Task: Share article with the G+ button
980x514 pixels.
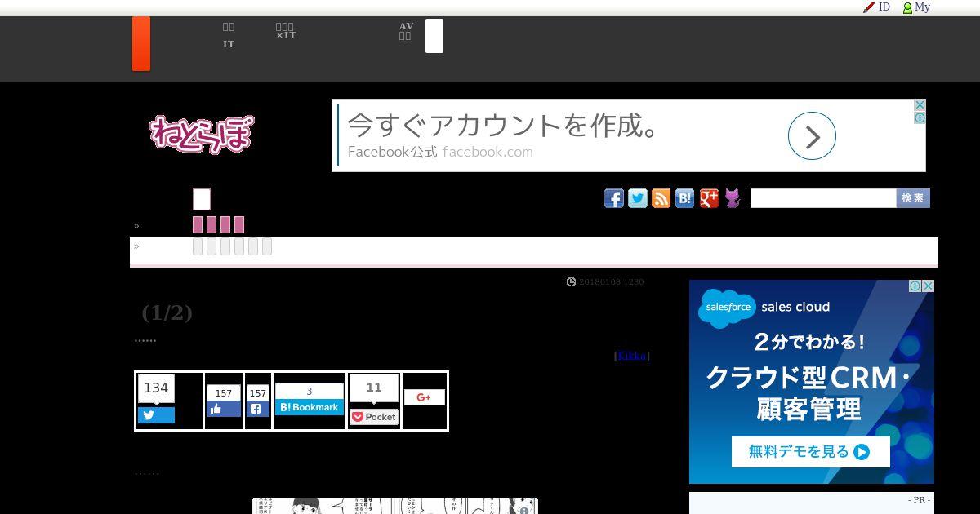Action: pyautogui.click(x=424, y=397)
